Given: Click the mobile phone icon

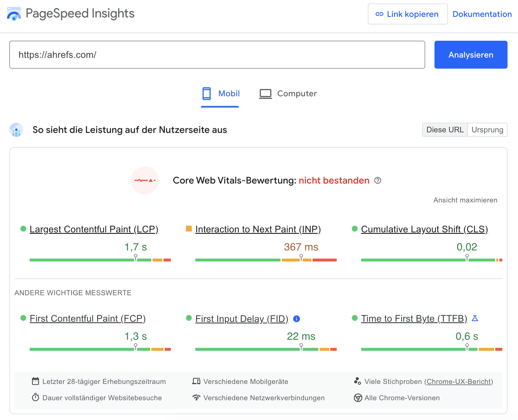Looking at the screenshot, I should (x=207, y=94).
